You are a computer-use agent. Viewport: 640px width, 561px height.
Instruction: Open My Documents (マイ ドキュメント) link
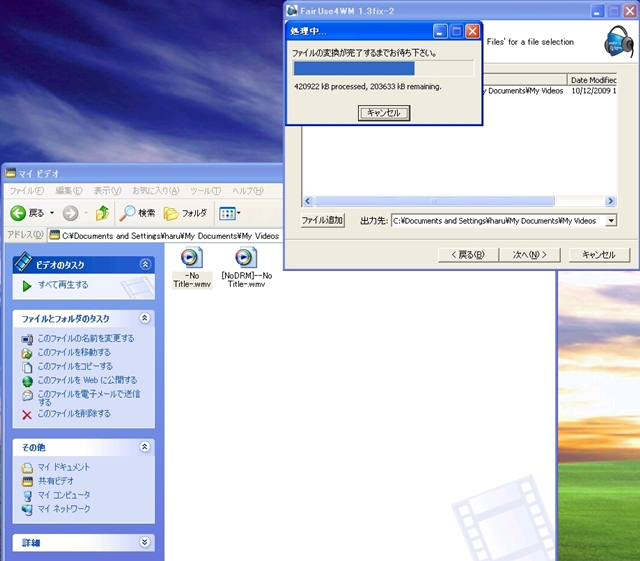click(64, 467)
